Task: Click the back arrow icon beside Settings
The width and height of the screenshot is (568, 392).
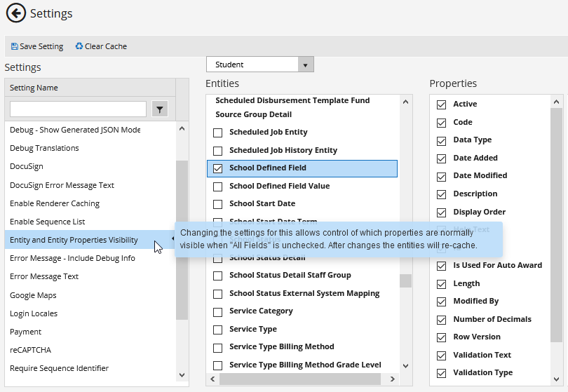Action: click(16, 13)
